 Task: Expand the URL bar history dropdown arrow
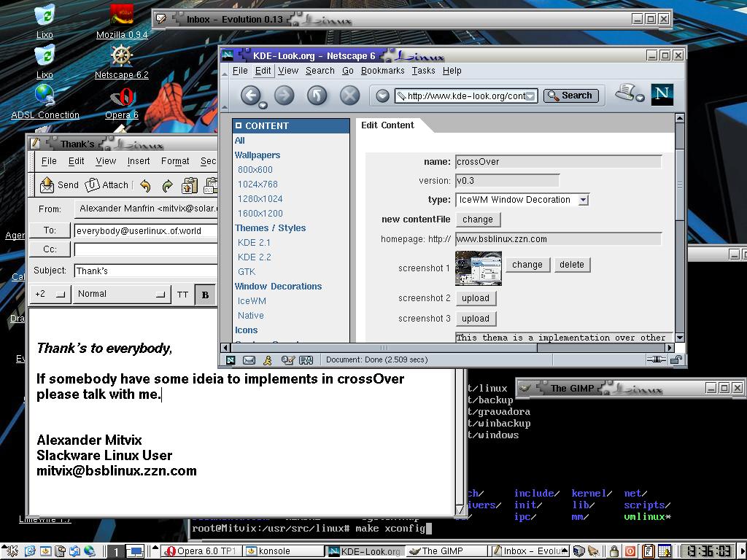tap(530, 96)
